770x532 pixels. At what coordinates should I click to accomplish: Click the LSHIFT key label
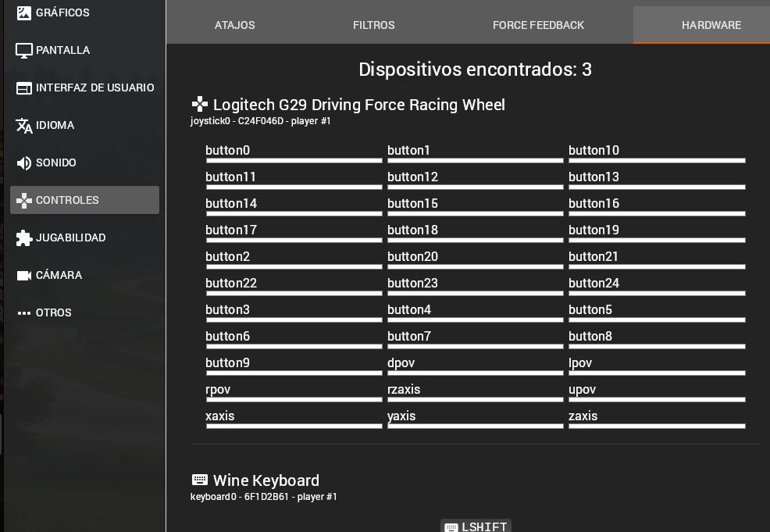(x=484, y=527)
